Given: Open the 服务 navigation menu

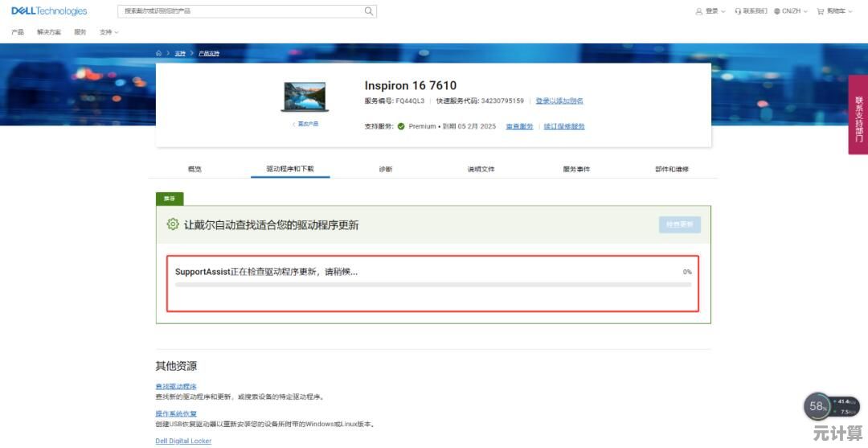Looking at the screenshot, I should pos(80,32).
